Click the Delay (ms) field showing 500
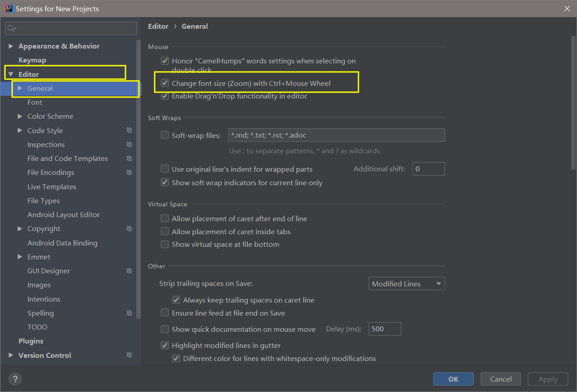This screenshot has height=392, width=577. tap(385, 329)
